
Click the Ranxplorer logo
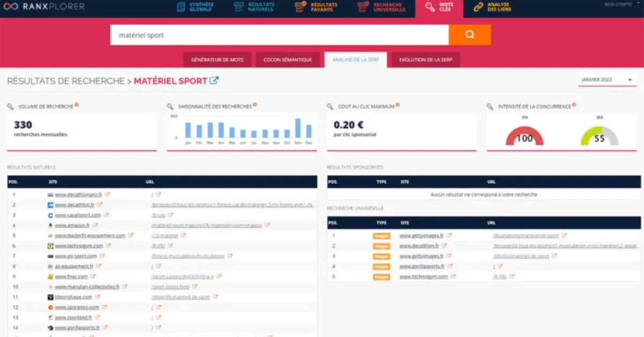pos(45,7)
